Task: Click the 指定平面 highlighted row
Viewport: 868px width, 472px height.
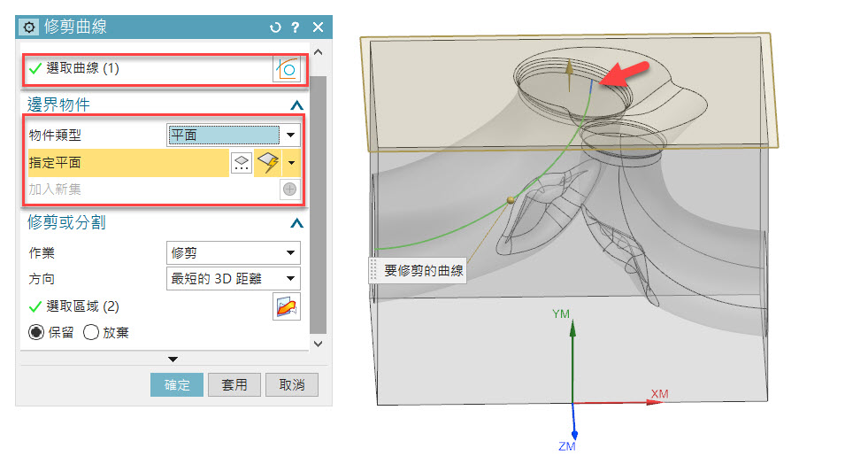Action: (x=128, y=163)
